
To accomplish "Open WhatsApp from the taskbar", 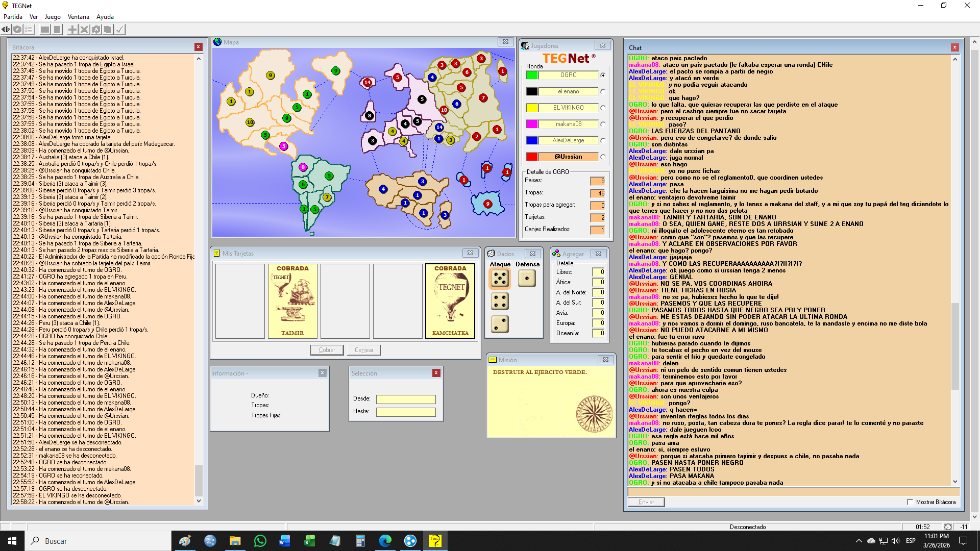I will (260, 541).
